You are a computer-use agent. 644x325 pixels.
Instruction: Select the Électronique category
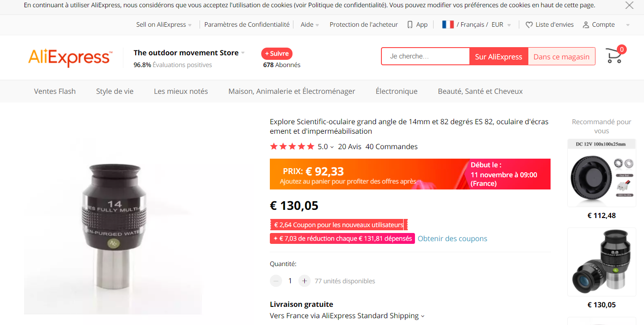[396, 91]
